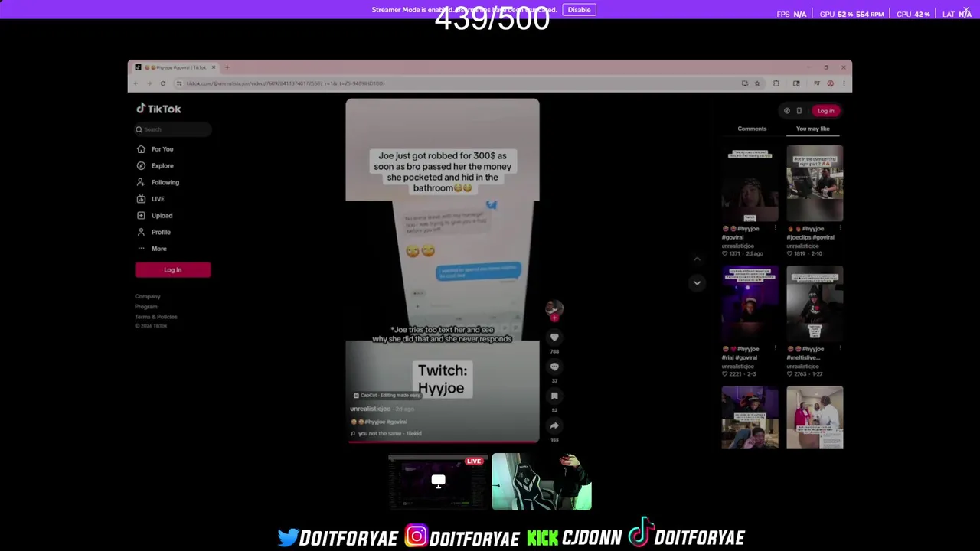Expand the Company footer section
Viewport: 980px width, 551px height.
[148, 296]
